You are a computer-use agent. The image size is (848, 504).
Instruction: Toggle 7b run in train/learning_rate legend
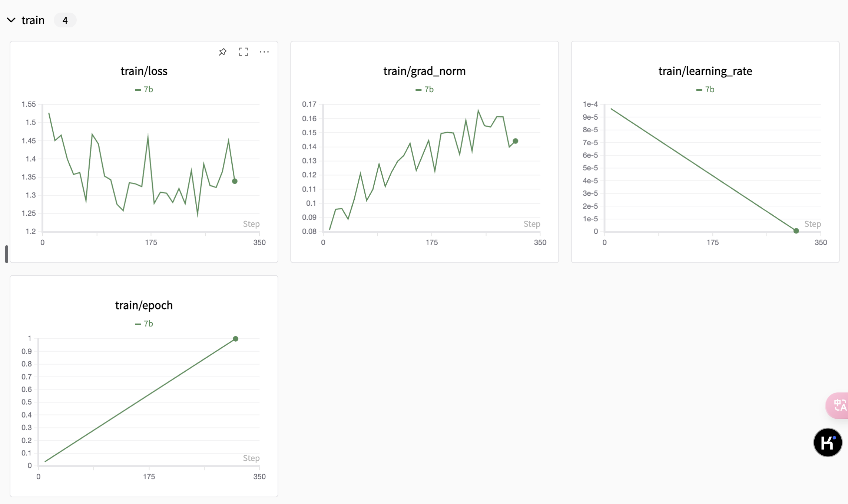coord(705,89)
